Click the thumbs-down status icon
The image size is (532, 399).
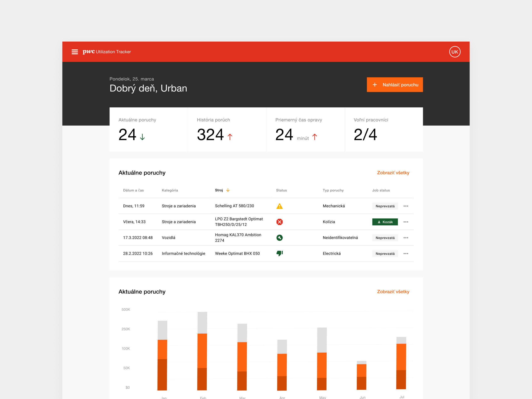(x=279, y=253)
